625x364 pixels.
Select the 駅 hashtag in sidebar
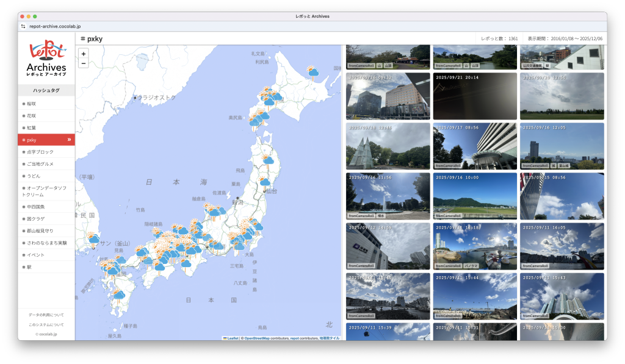pyautogui.click(x=29, y=267)
